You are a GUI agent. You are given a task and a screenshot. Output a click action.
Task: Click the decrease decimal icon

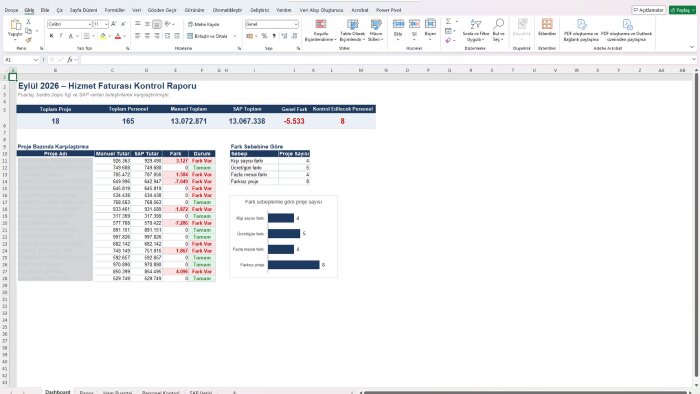tap(294, 36)
